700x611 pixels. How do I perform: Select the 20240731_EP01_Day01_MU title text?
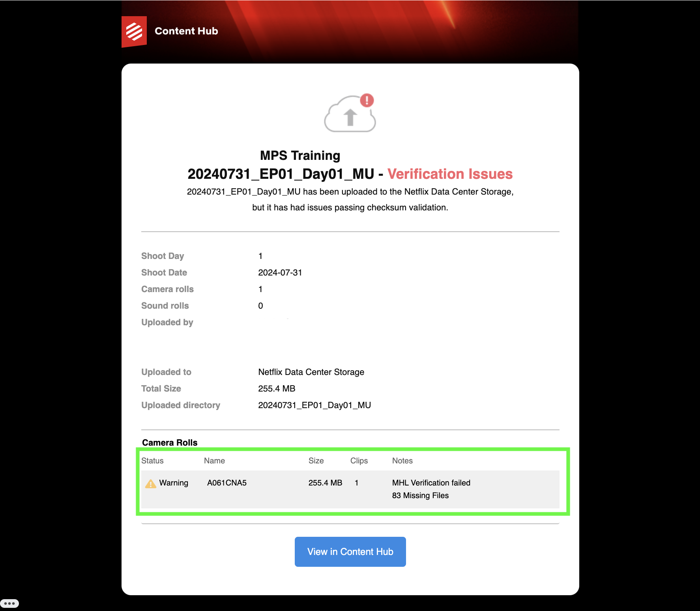click(281, 174)
